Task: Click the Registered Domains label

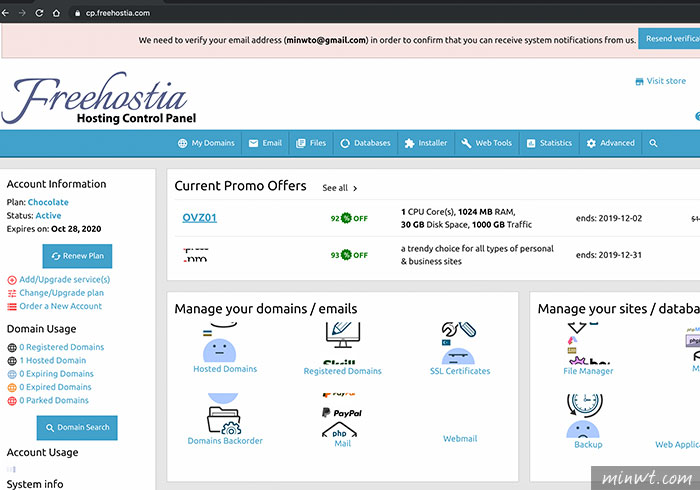Action: click(x=342, y=371)
